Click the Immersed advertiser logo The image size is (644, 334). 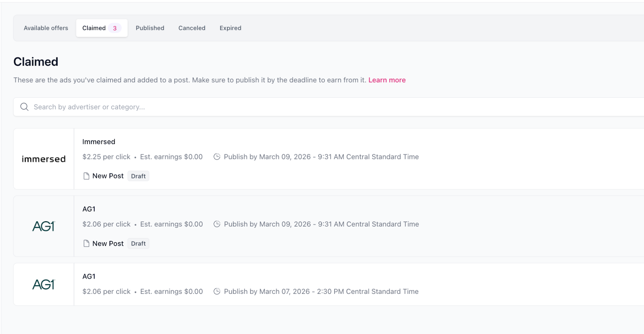coord(43,159)
